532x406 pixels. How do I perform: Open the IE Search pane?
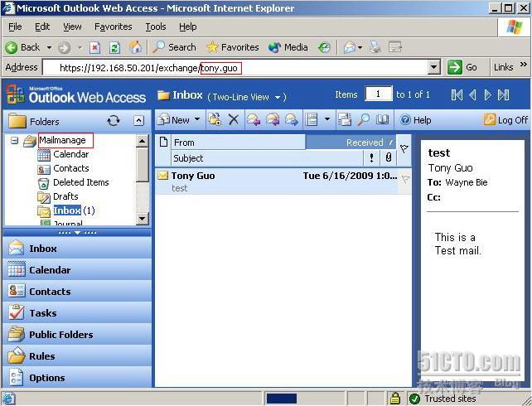tap(174, 47)
